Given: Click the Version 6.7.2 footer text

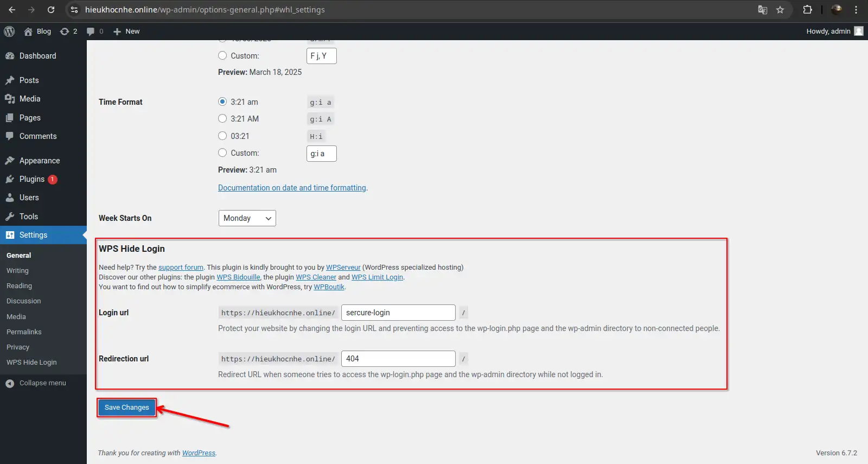Looking at the screenshot, I should [837, 453].
